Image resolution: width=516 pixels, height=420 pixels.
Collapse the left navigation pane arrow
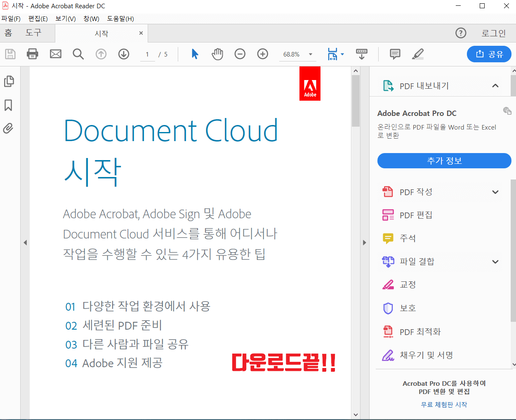(25, 243)
